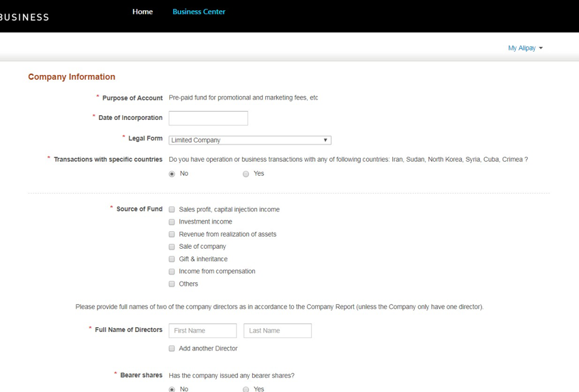Check Income from compensation option
The height and width of the screenshot is (392, 579).
[x=172, y=271]
